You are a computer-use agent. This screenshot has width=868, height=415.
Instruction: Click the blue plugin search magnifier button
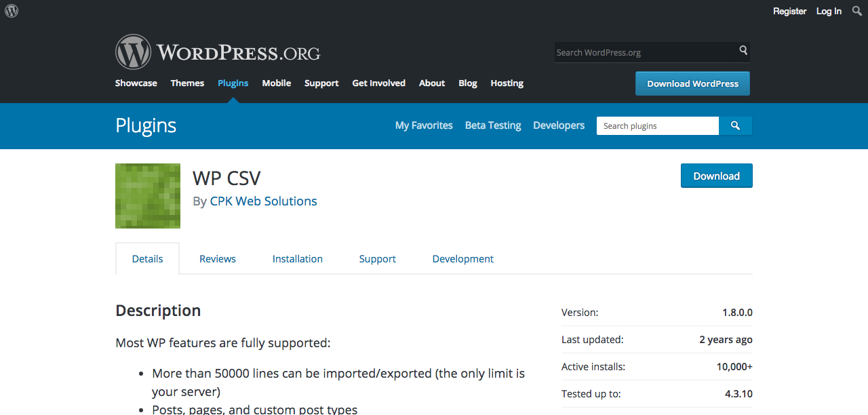(x=735, y=126)
